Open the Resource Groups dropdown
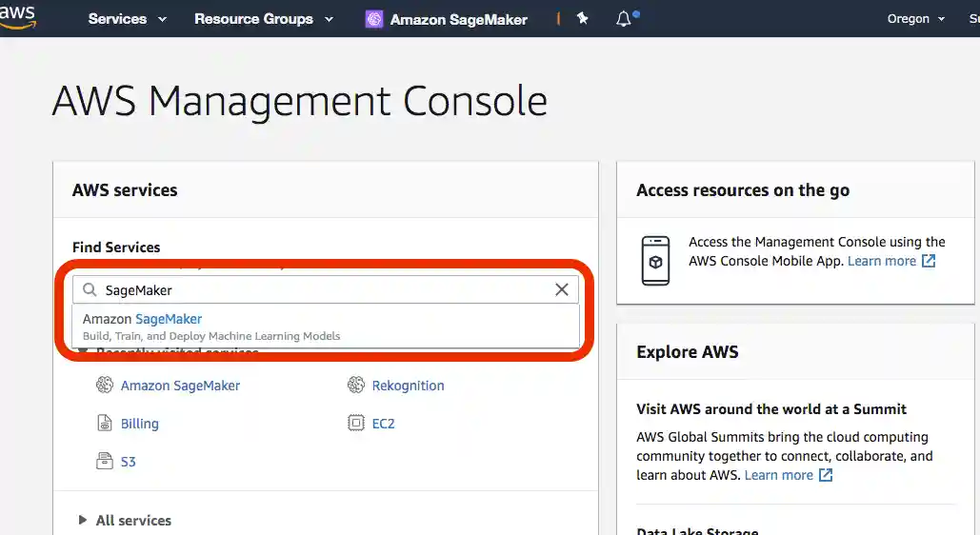Screen dimensions: 980x535 coord(263,19)
